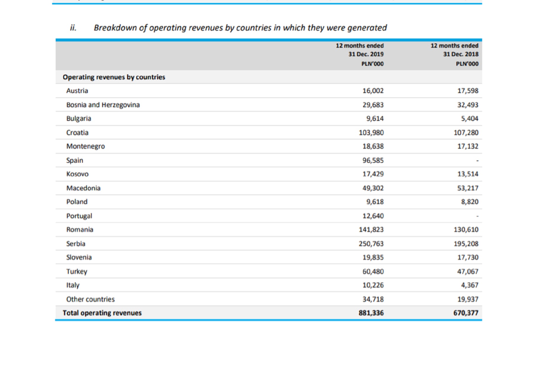Screen dimensions: 533x392
Task: Click the 31 Dec. 2019 column header
Action: click(359, 54)
